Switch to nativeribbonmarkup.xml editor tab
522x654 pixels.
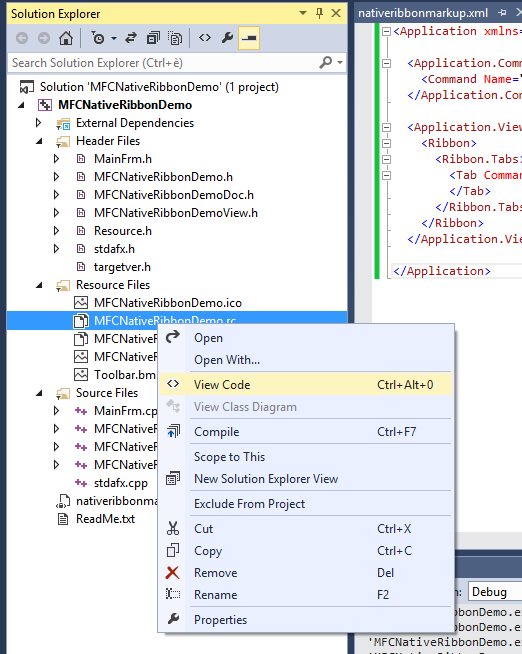point(423,13)
